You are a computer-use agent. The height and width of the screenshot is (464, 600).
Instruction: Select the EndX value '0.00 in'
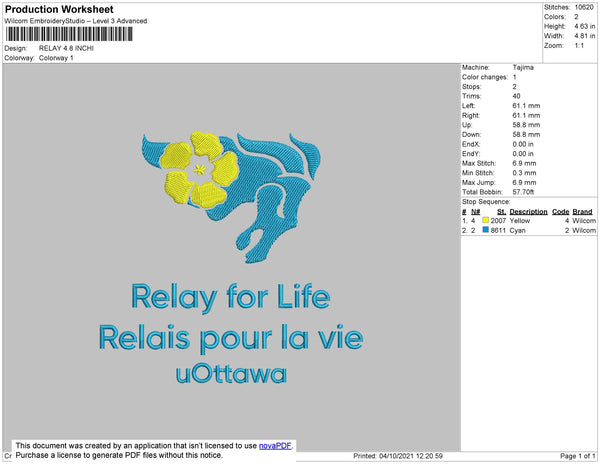pyautogui.click(x=523, y=144)
